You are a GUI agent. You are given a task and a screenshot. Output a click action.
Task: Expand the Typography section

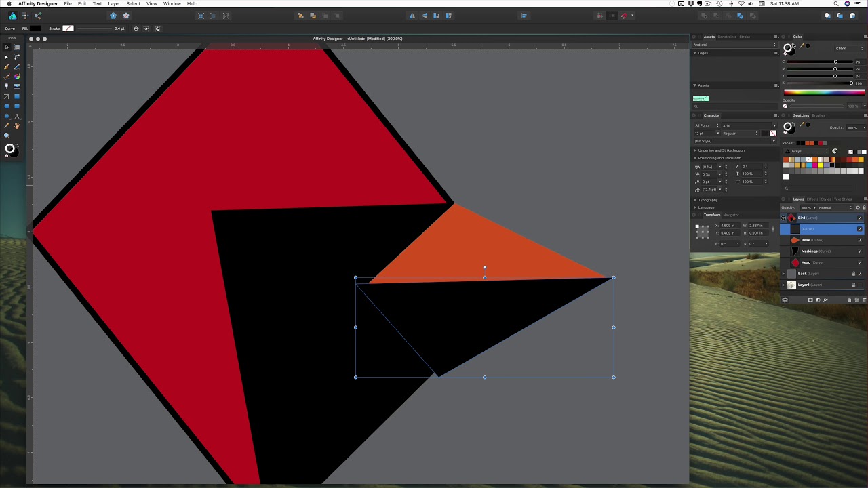694,200
